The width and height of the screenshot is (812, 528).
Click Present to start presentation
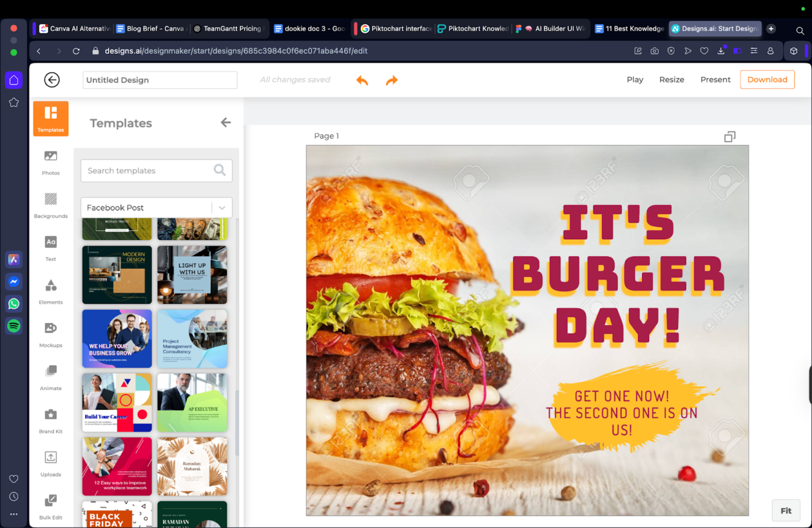[715, 79]
